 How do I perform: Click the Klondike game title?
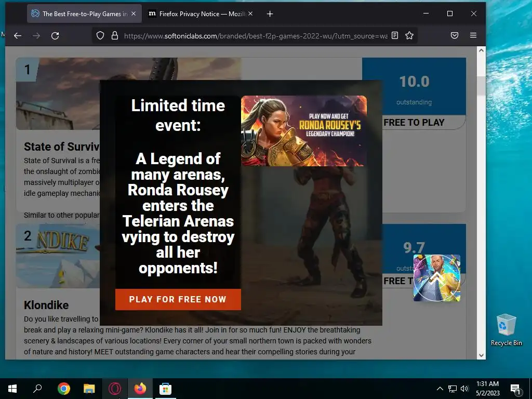(x=46, y=305)
